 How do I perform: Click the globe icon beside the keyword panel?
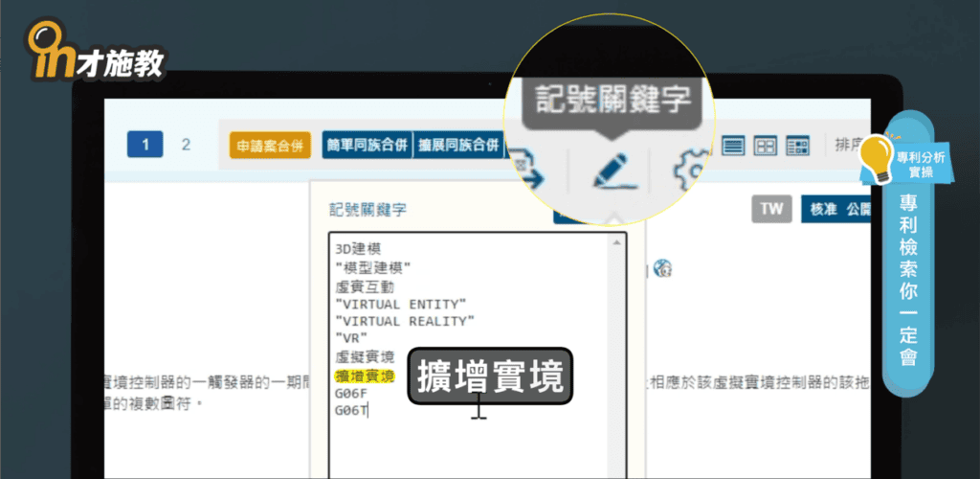pyautogui.click(x=660, y=268)
